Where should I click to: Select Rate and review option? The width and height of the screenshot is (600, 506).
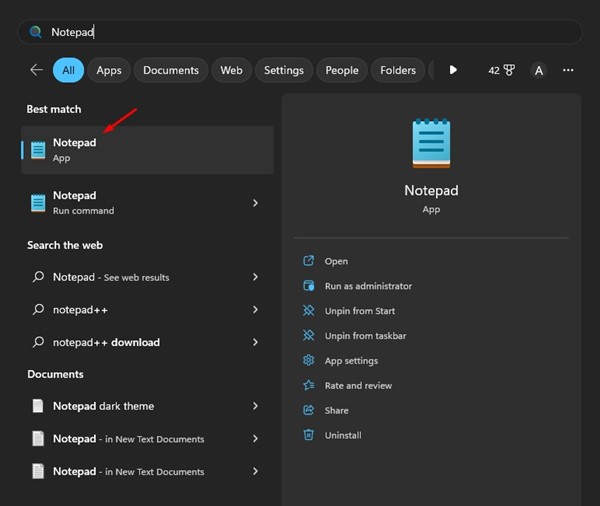click(358, 385)
